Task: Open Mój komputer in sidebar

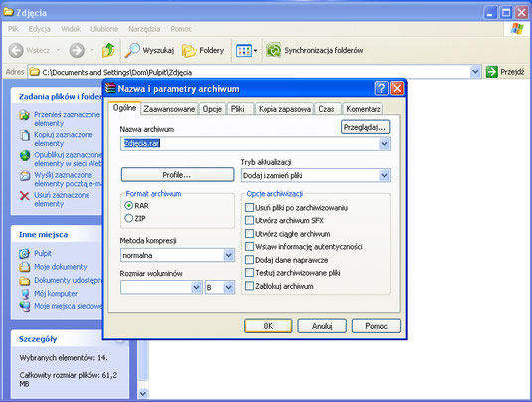Action: (56, 293)
